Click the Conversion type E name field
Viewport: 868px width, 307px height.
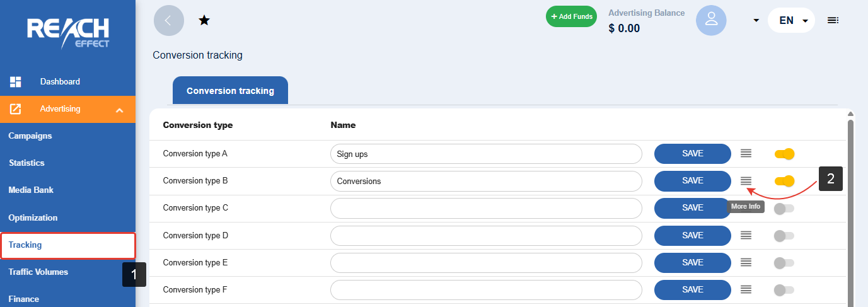click(x=486, y=262)
